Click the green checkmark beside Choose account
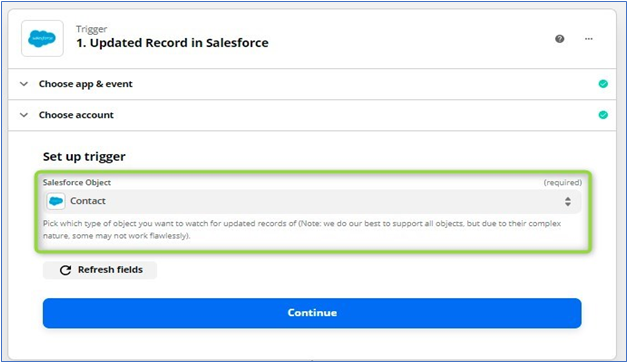628x364 pixels. click(x=603, y=115)
